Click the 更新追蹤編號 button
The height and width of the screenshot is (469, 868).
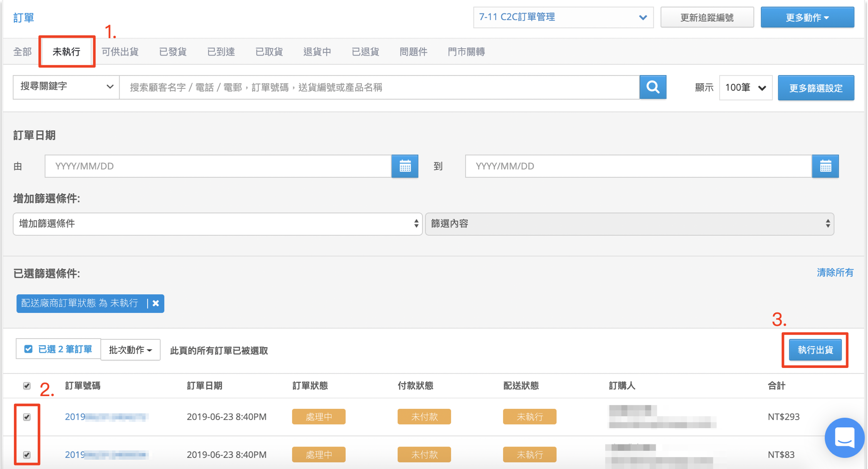[x=707, y=17]
